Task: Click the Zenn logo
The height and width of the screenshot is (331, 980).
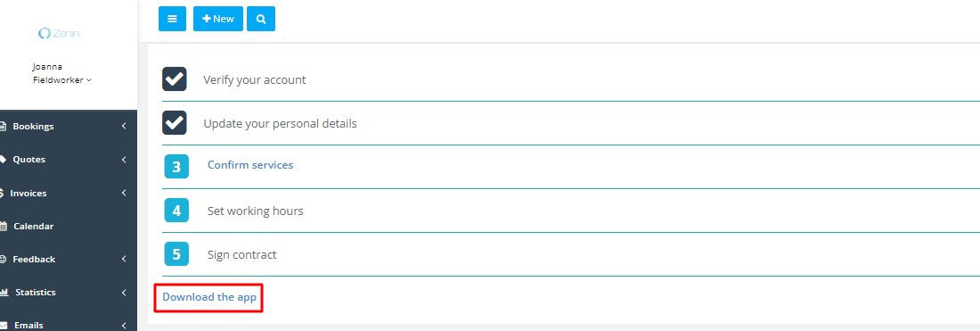Action: pos(59,33)
